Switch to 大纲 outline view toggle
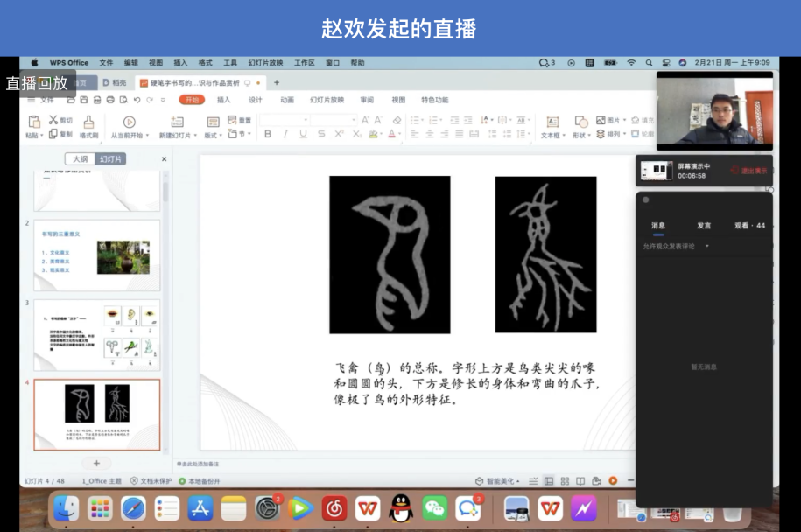 (80, 159)
